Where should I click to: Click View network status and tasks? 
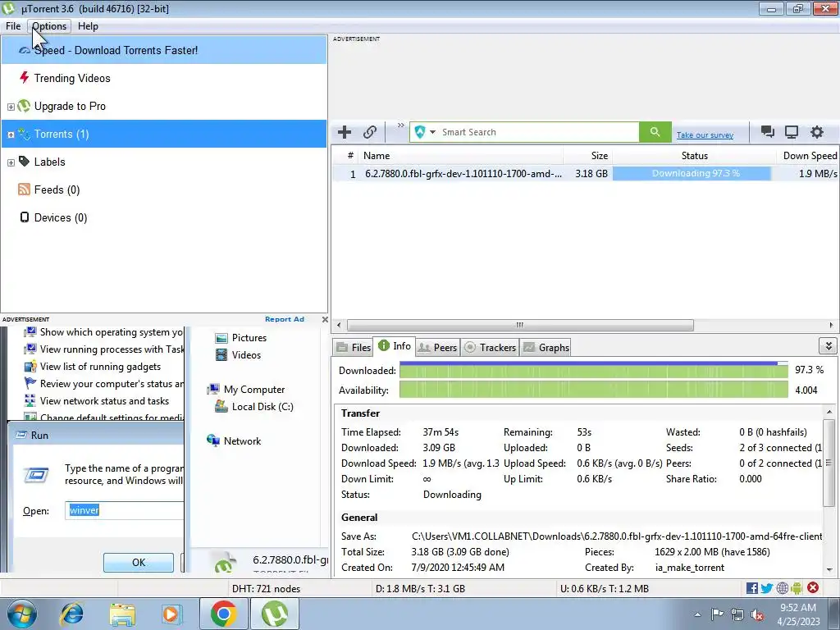(x=97, y=400)
